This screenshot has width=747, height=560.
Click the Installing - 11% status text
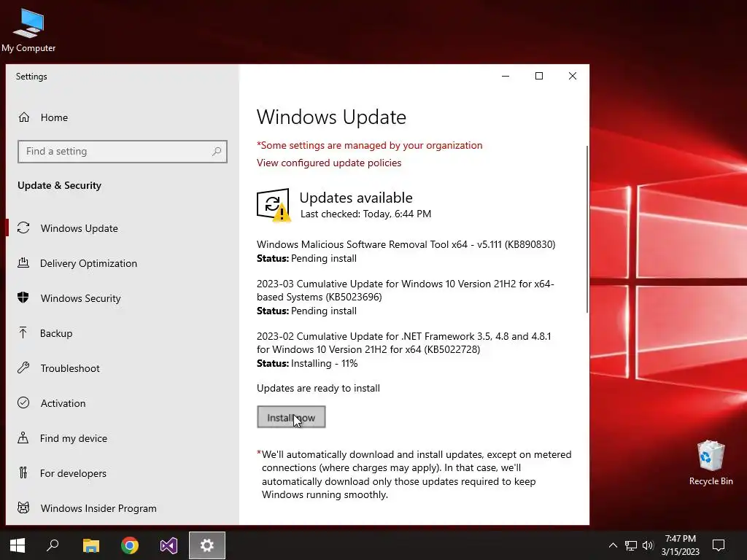click(324, 363)
